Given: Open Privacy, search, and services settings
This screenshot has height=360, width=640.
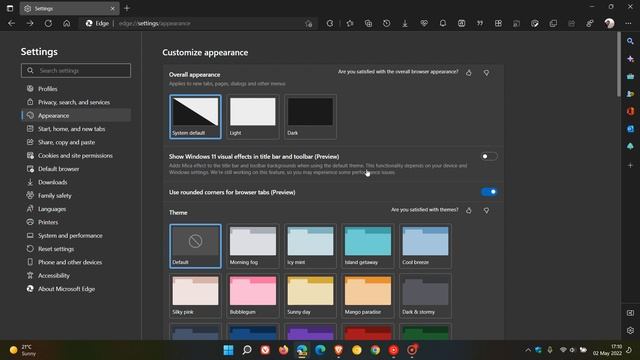Looking at the screenshot, I should [76, 102].
